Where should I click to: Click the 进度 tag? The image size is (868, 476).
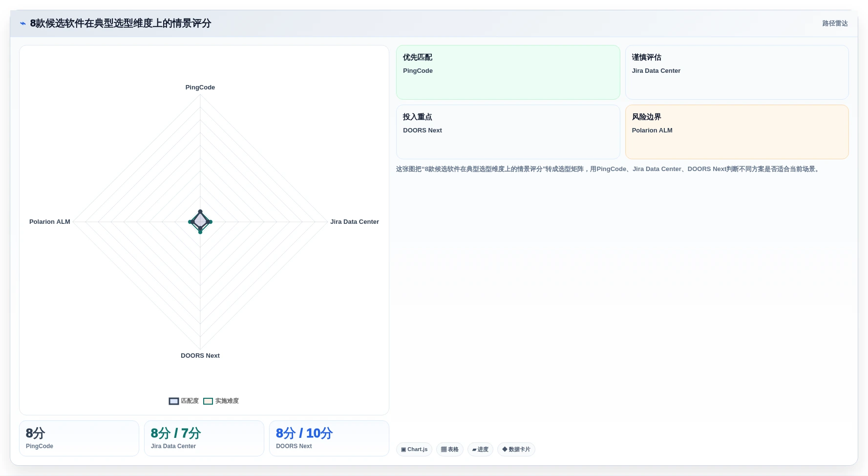point(480,450)
